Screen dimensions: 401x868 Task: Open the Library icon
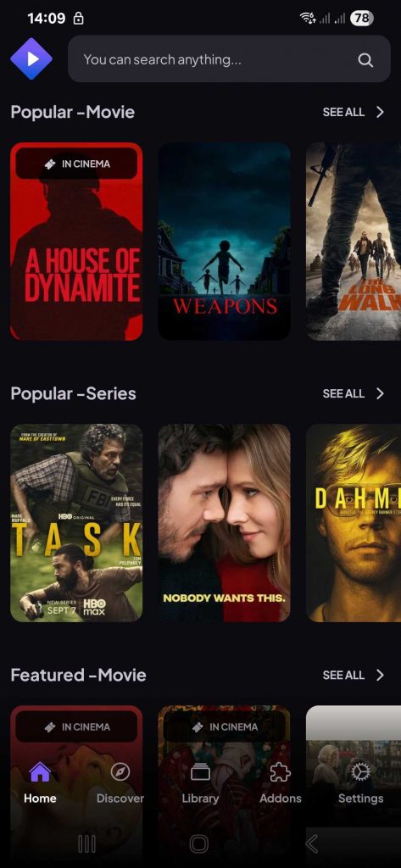(200, 771)
